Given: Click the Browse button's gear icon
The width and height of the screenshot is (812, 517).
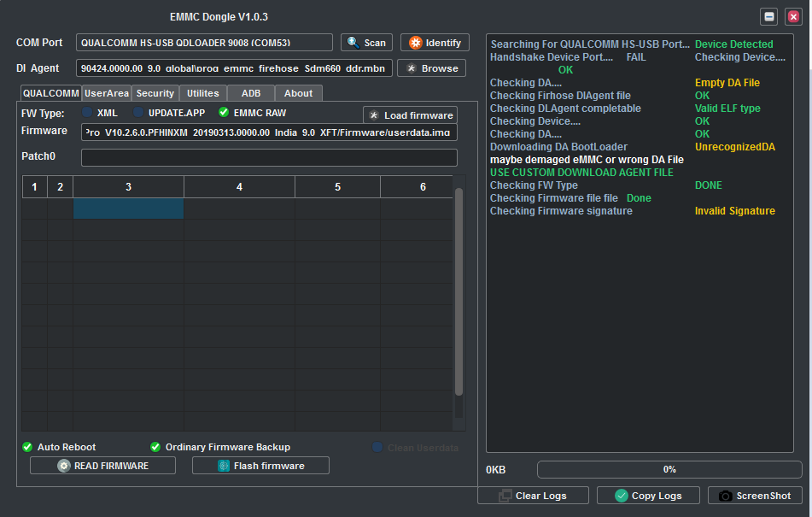Looking at the screenshot, I should tap(412, 68).
